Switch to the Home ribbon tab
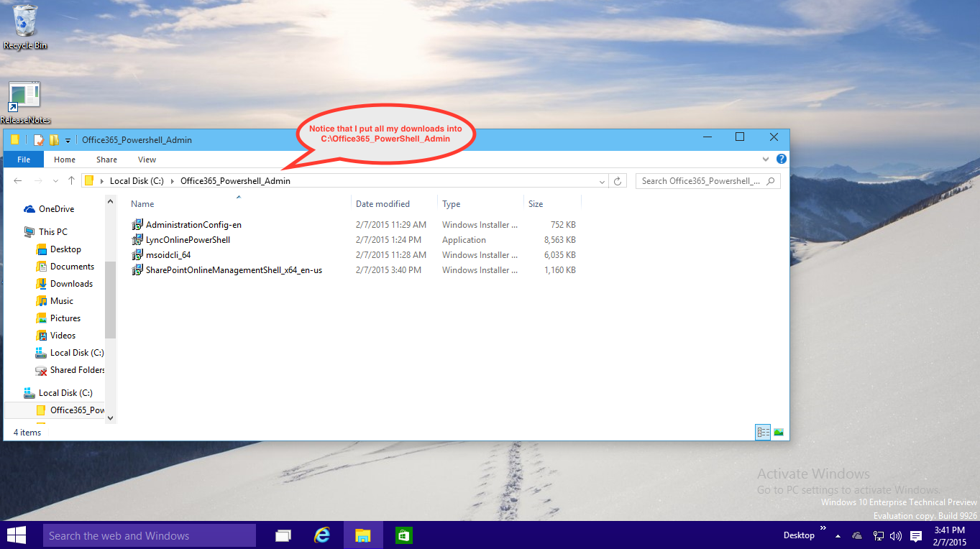Image resolution: width=980 pixels, height=549 pixels. 65,160
